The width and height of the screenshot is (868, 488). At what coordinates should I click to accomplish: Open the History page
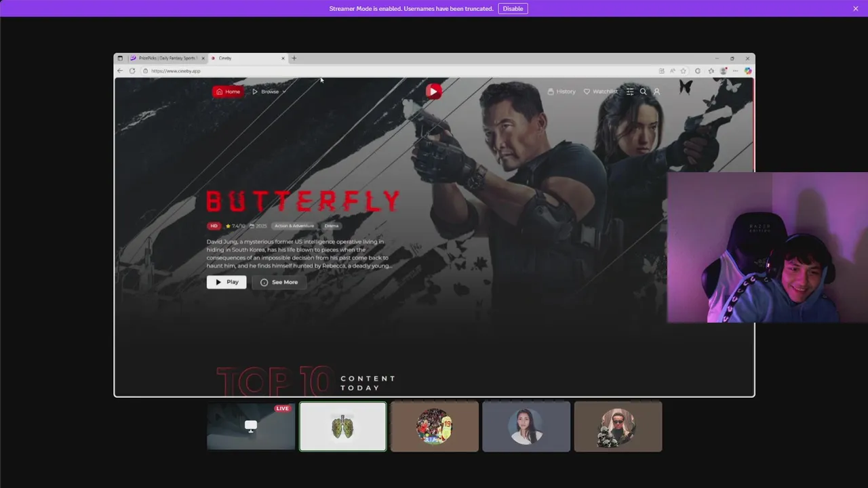tap(561, 91)
